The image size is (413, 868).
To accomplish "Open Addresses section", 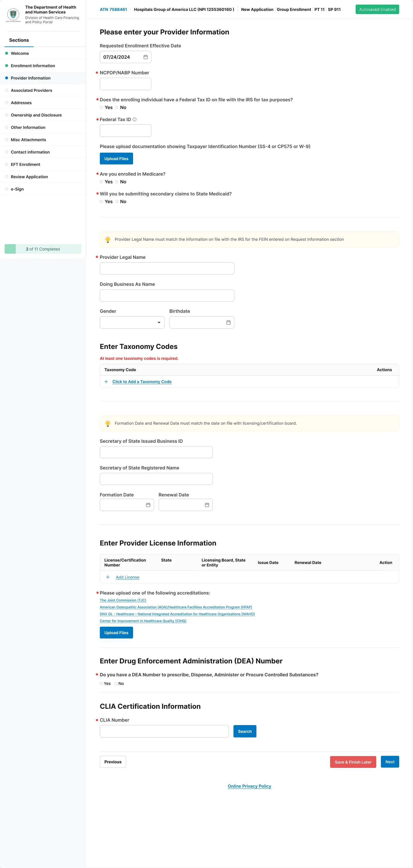I will click(x=43, y=103).
